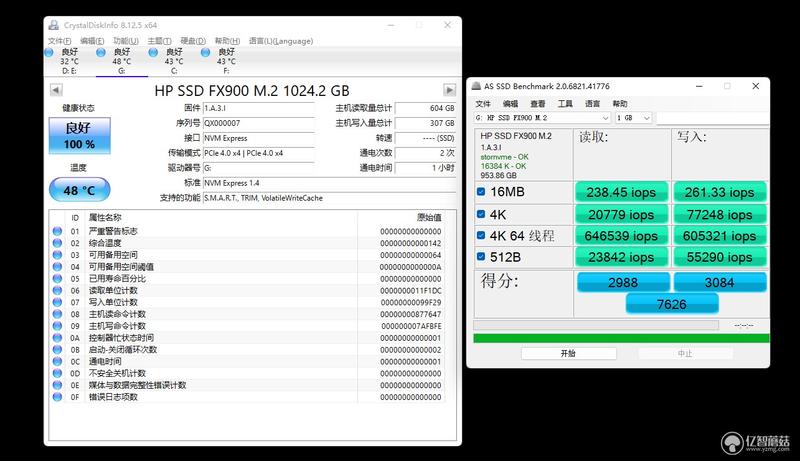Viewport: 800px width, 461px height.
Task: Click the firmware field 1.A.3.I
Action: click(x=259, y=108)
